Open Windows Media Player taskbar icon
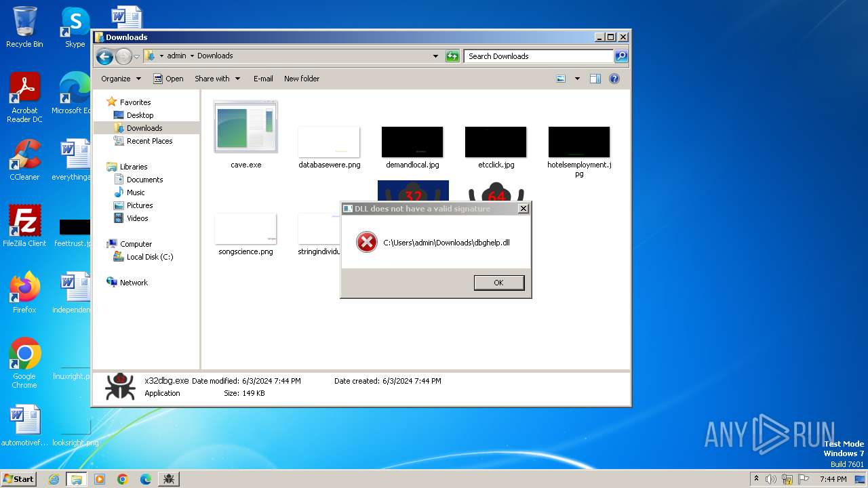 coord(100,479)
